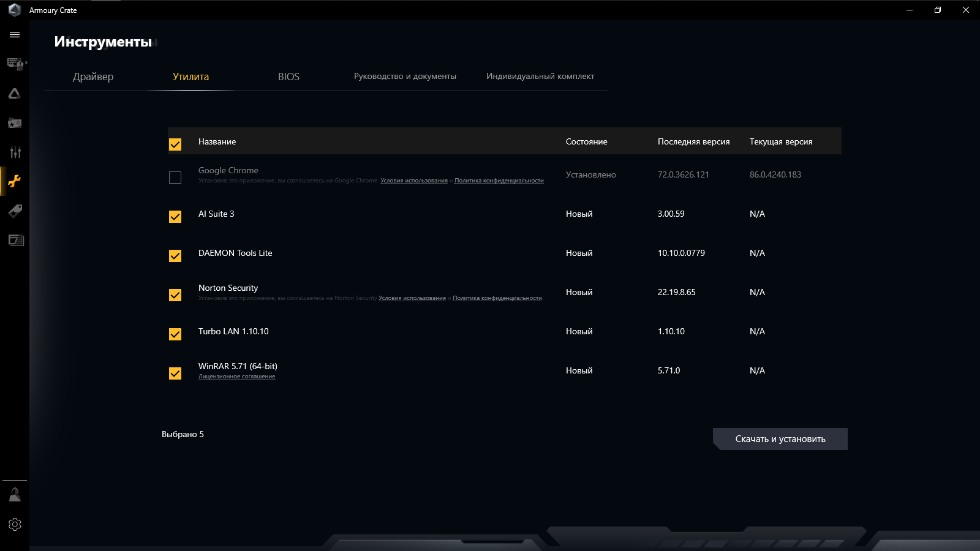Image resolution: width=980 pixels, height=551 pixels.
Task: Click latest version 22.19.8.65 cell
Action: click(x=677, y=292)
